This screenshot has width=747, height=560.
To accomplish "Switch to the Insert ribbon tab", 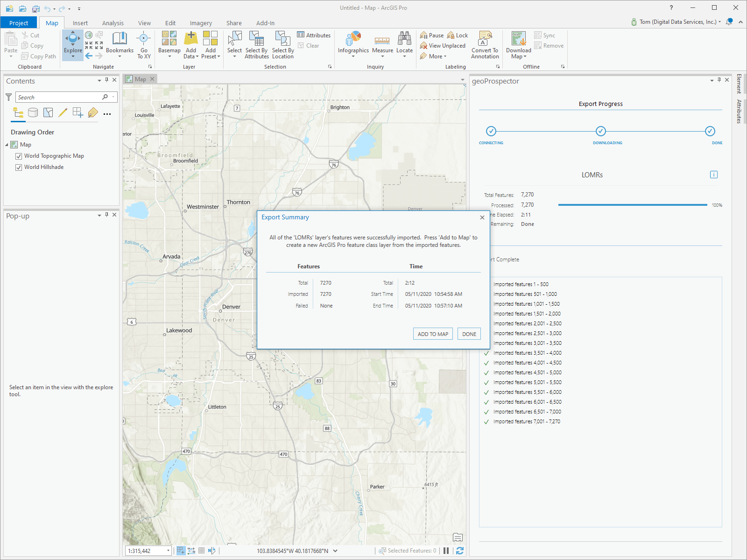I will [80, 23].
